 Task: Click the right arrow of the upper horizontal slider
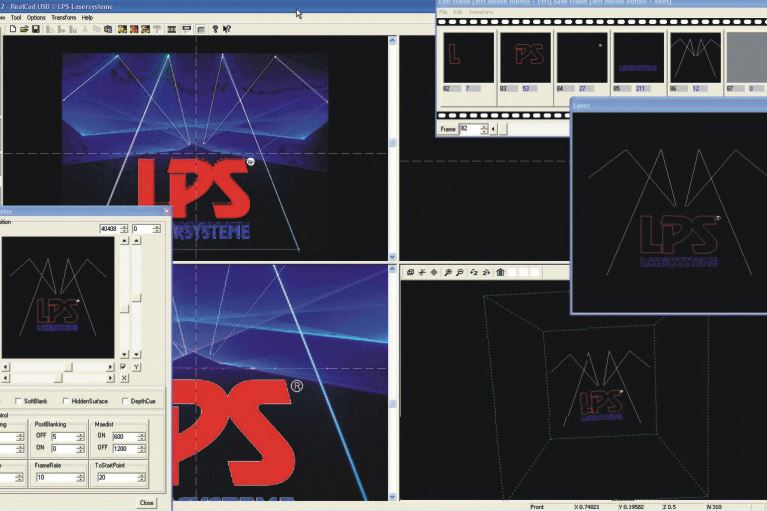[110, 367]
